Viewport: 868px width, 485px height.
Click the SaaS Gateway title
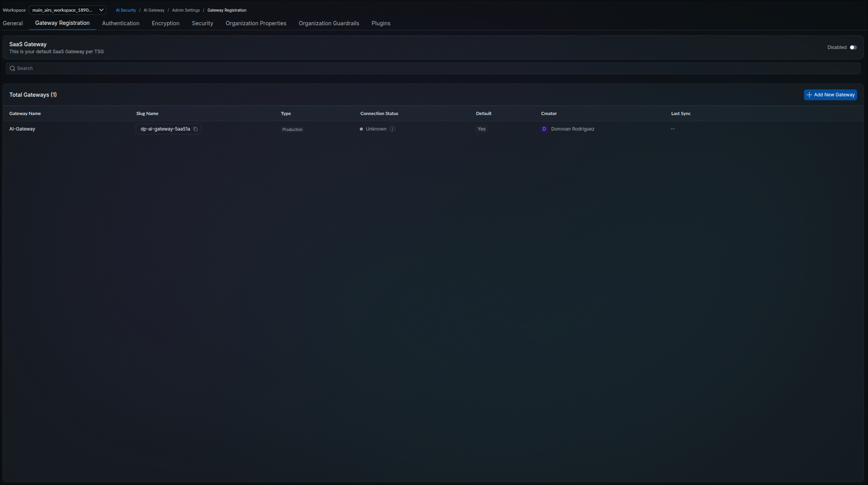28,44
